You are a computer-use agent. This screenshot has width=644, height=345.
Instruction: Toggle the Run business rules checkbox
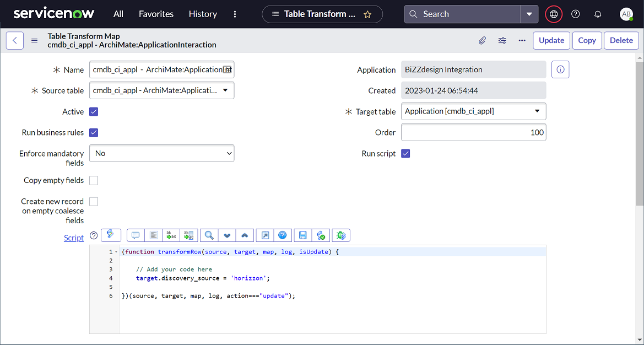click(x=94, y=133)
